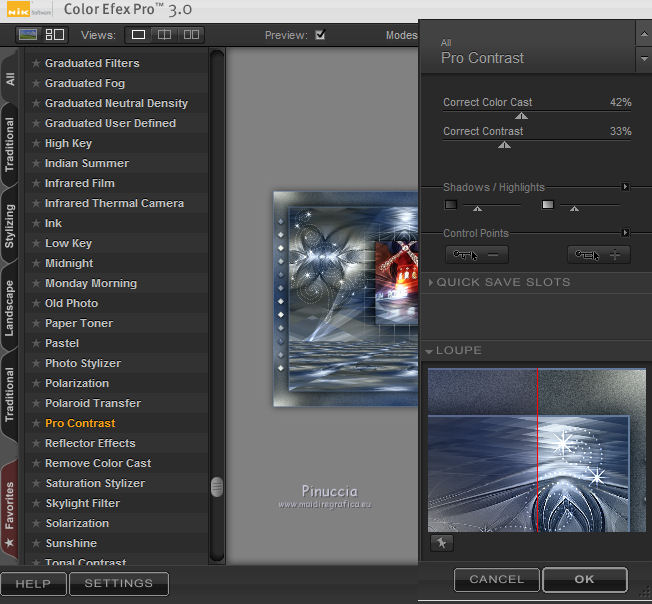The height and width of the screenshot is (604, 652).
Task: Open the Stylizing category tab
Action: click(9, 226)
